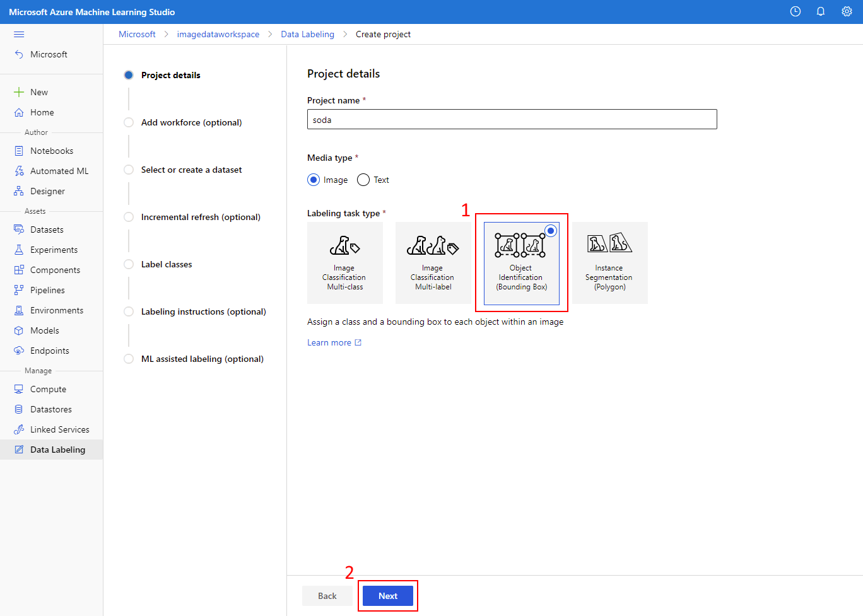This screenshot has width=863, height=616.
Task: Go to Select or create a dataset step
Action: (x=191, y=170)
